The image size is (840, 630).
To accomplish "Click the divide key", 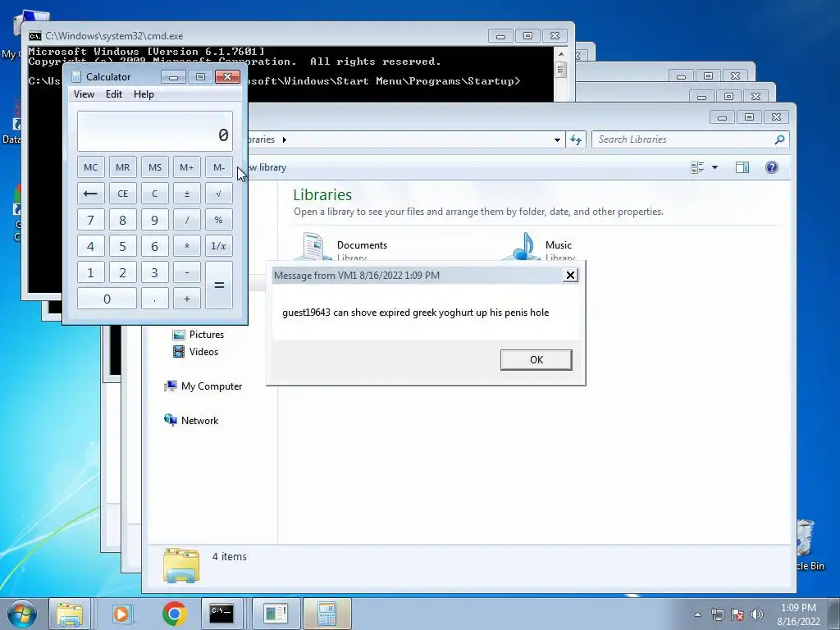I will [x=187, y=220].
